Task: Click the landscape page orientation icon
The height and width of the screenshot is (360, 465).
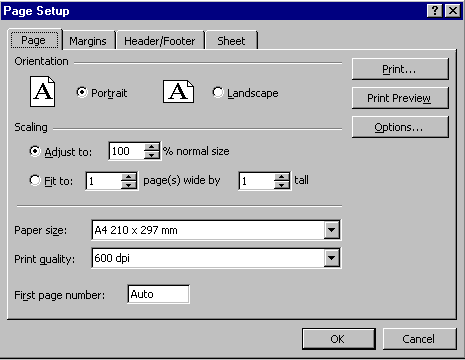Action: coord(178,91)
